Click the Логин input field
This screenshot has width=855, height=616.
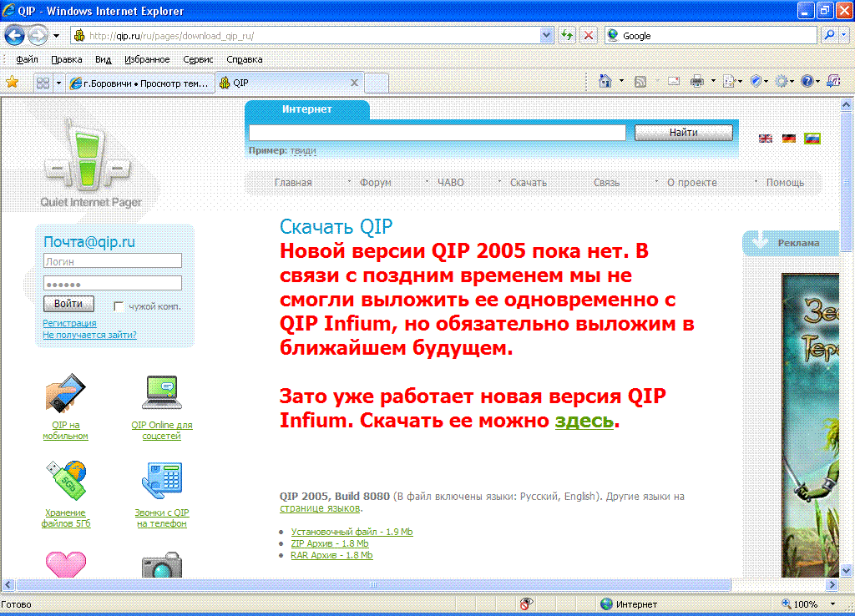pyautogui.click(x=113, y=261)
